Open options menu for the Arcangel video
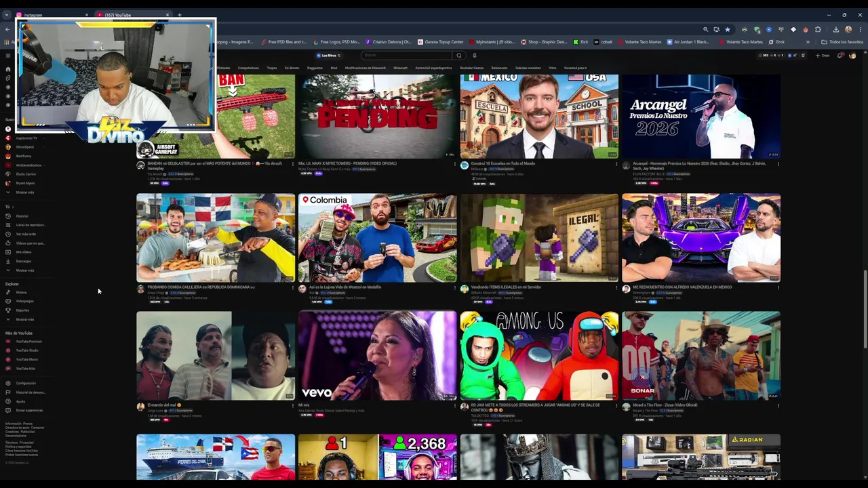 778,164
